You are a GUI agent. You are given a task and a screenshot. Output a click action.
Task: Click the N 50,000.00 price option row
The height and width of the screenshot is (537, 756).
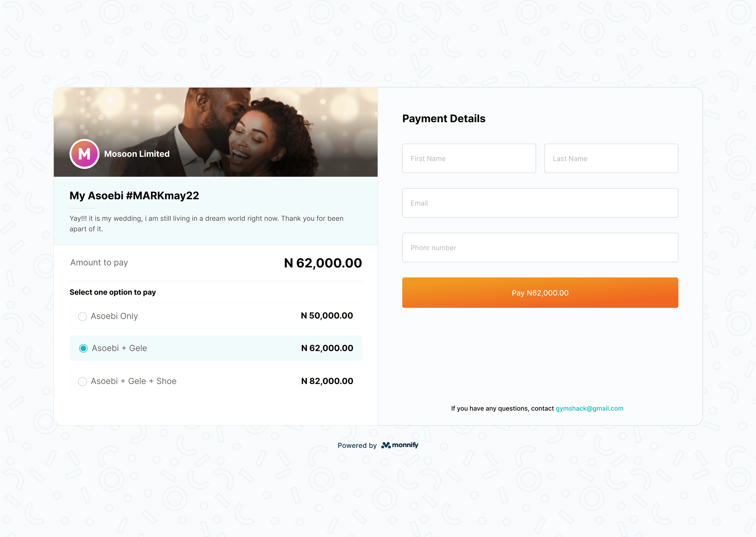pos(216,316)
